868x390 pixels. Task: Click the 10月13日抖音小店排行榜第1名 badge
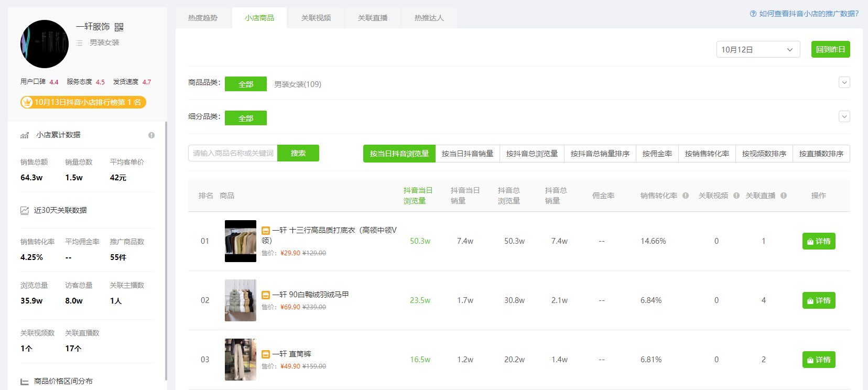(83, 102)
